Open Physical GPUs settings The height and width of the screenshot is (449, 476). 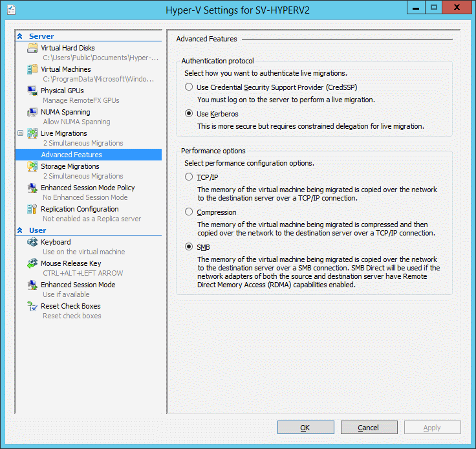[62, 91]
